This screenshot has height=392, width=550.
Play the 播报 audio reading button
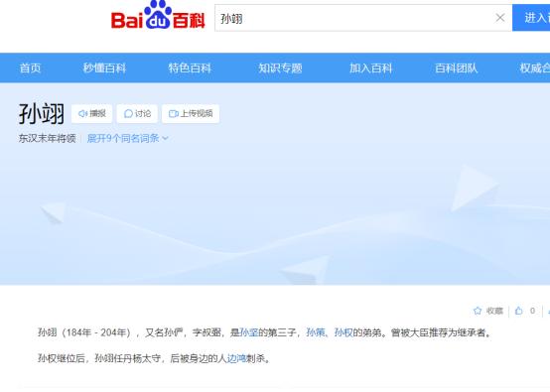tap(92, 113)
